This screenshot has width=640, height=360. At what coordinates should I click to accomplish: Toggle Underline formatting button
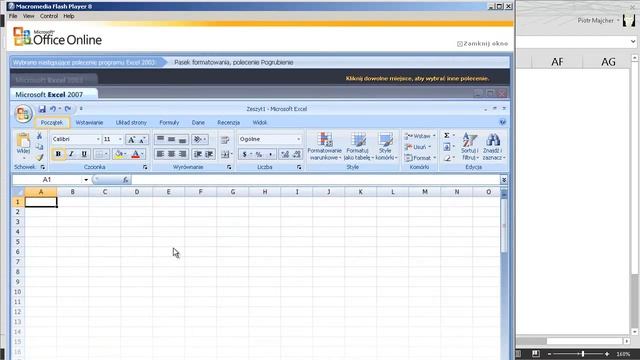84,154
